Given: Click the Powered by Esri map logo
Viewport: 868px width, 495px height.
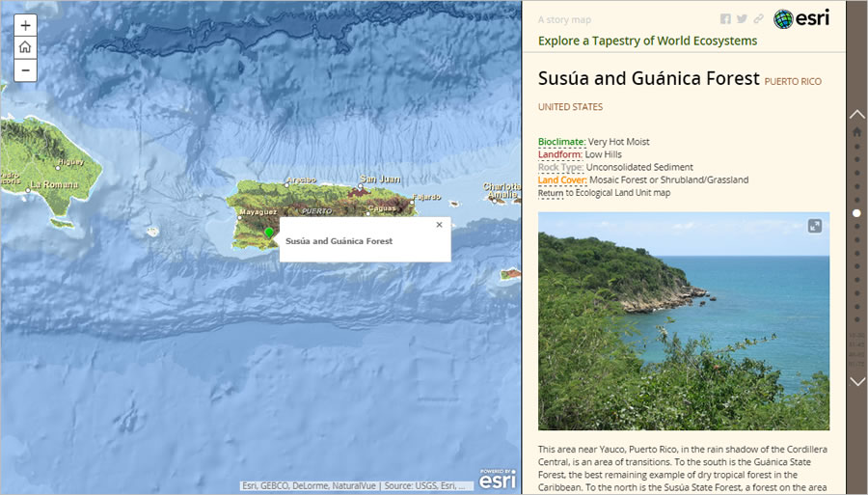Looking at the screenshot, I should (x=499, y=479).
